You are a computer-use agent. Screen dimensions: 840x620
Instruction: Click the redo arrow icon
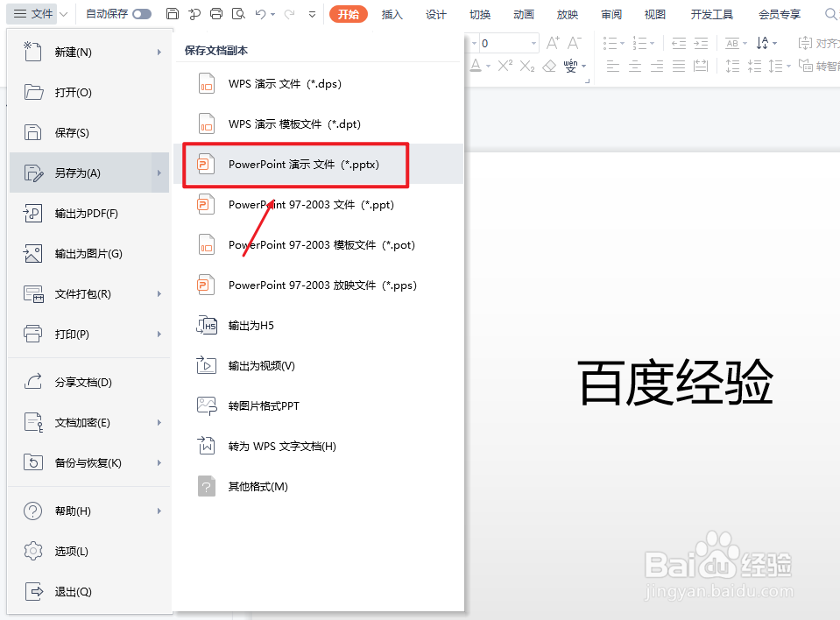pyautogui.click(x=290, y=14)
